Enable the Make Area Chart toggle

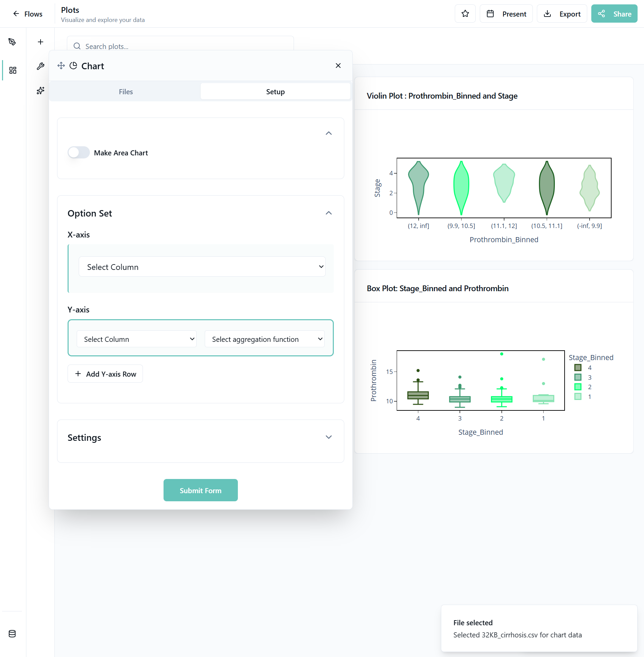(x=78, y=152)
